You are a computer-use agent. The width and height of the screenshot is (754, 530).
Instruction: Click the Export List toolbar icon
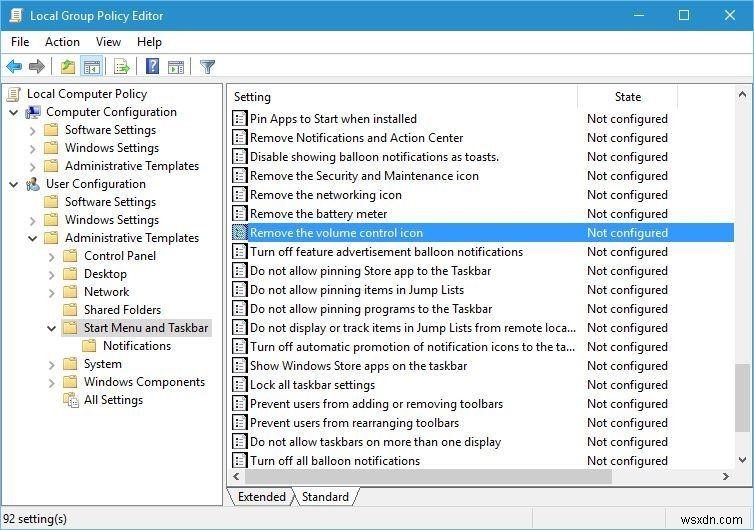(122, 66)
